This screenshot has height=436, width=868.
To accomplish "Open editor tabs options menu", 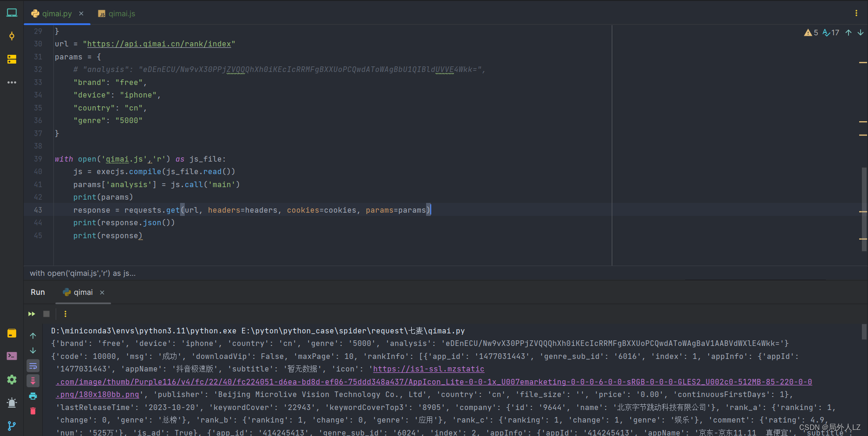I will pos(856,13).
